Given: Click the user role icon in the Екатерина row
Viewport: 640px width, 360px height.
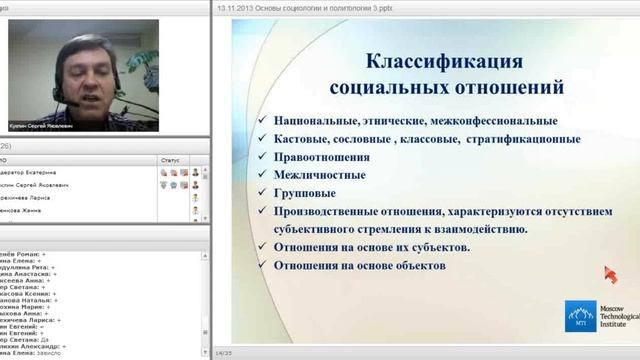Looking at the screenshot, I should (196, 173).
